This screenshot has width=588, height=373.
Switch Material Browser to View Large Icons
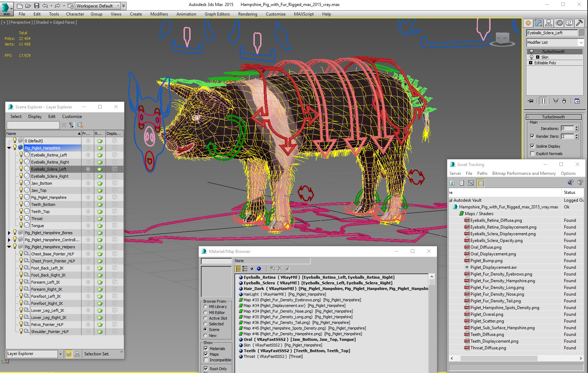[259, 269]
